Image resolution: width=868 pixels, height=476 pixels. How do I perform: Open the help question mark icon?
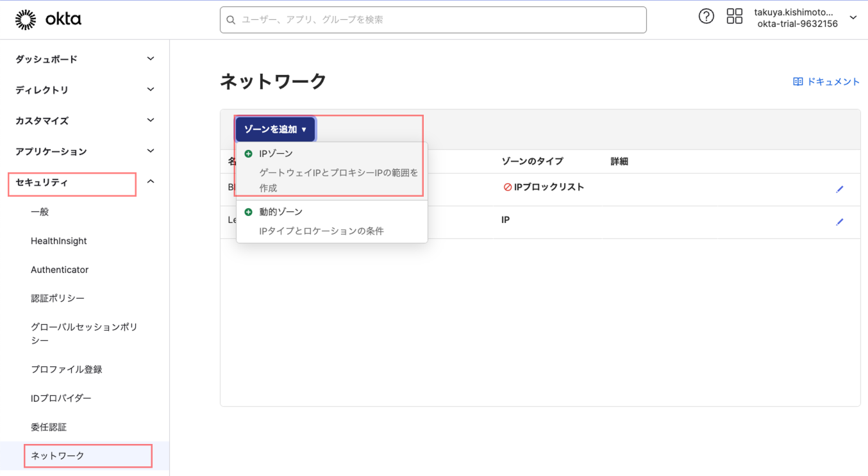[x=706, y=16]
